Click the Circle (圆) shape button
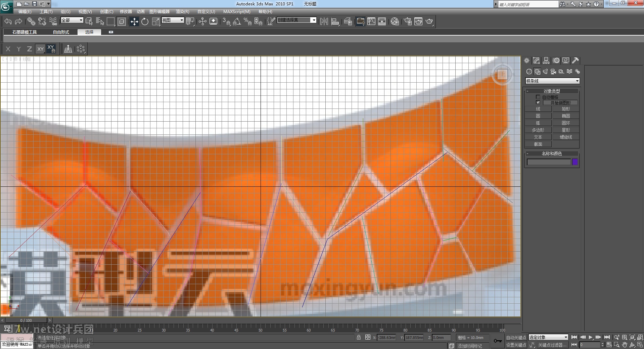This screenshot has width=644, height=349. (x=538, y=116)
